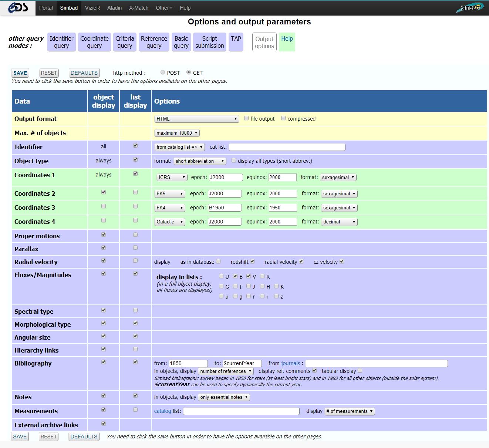Open the 'from catalog list' dropdown
The height and width of the screenshot is (448, 489).
tap(179, 147)
